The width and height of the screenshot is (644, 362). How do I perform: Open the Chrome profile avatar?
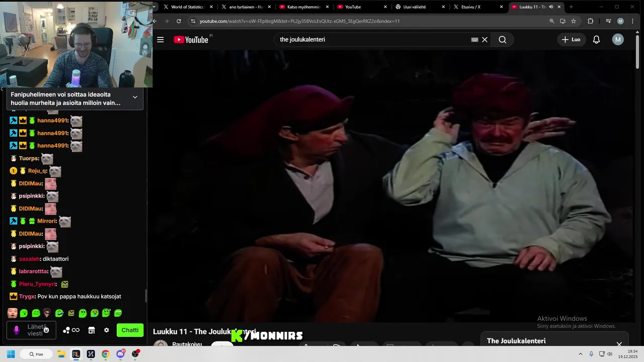point(620,21)
